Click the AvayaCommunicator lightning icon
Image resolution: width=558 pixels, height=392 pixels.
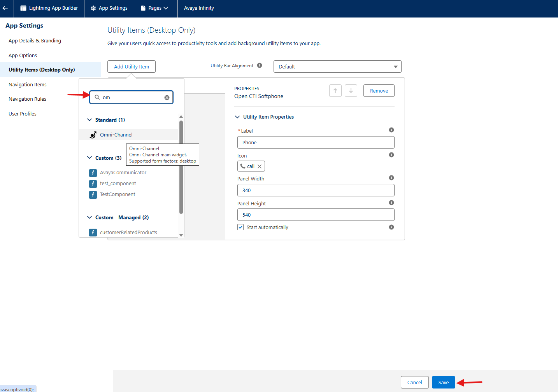93,173
